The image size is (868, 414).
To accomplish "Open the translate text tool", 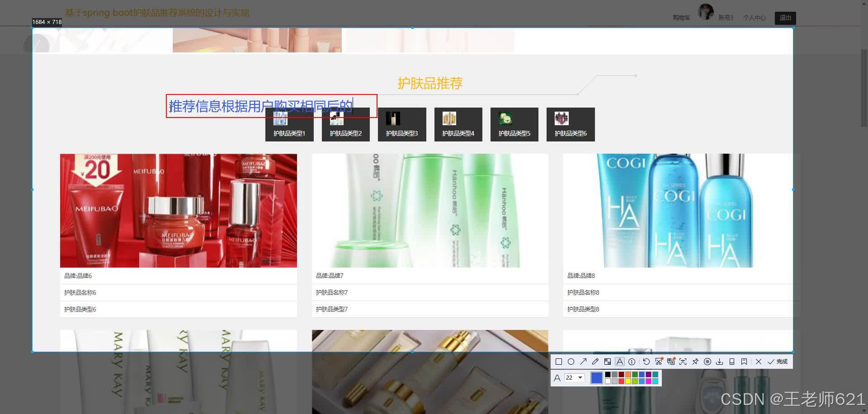I will 671,362.
